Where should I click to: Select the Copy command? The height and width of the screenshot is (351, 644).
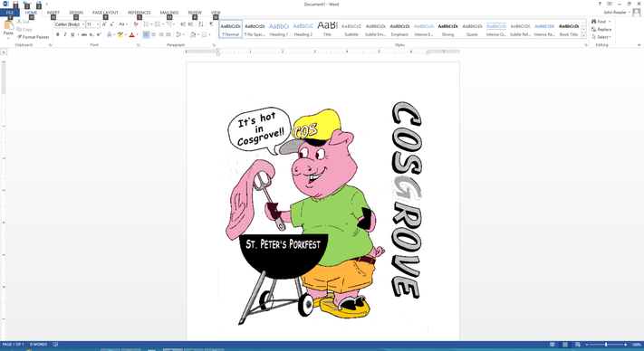tap(24, 30)
